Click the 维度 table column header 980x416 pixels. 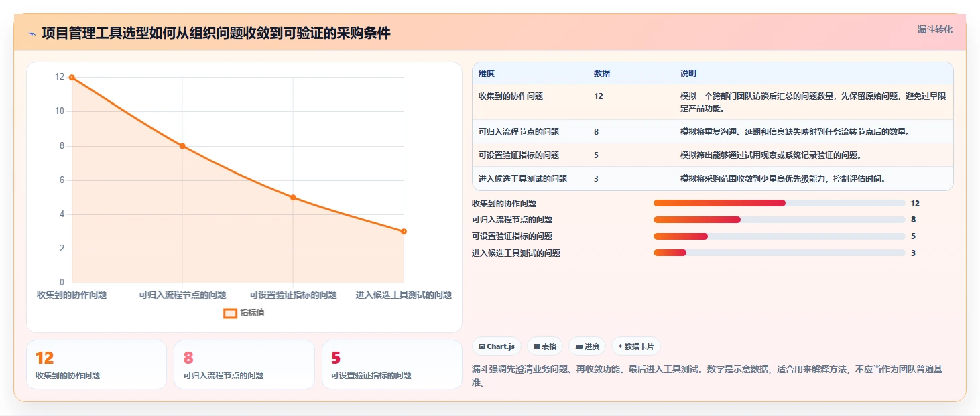coord(487,73)
